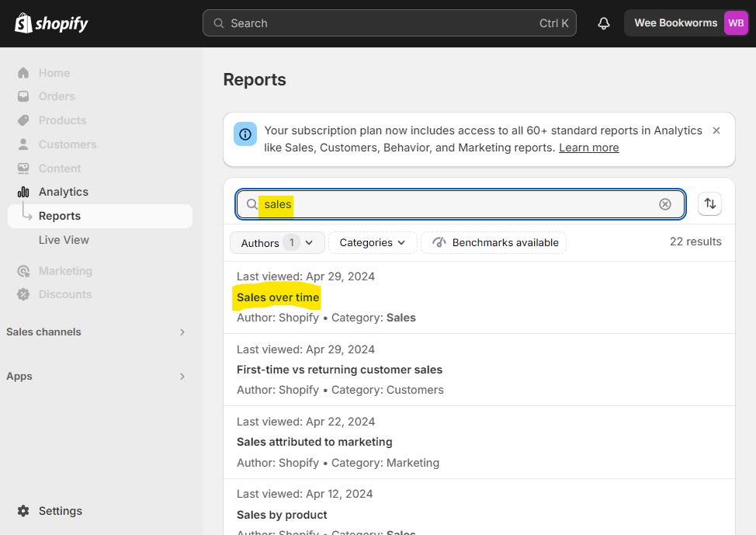Open Sales attributed to marketing report

(314, 442)
